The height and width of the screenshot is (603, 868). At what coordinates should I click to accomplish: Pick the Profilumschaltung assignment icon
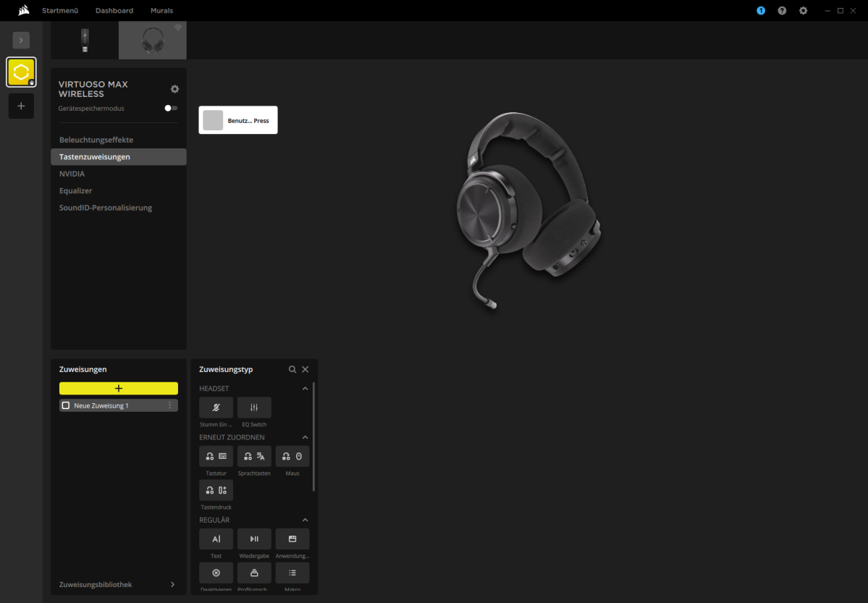(x=254, y=573)
